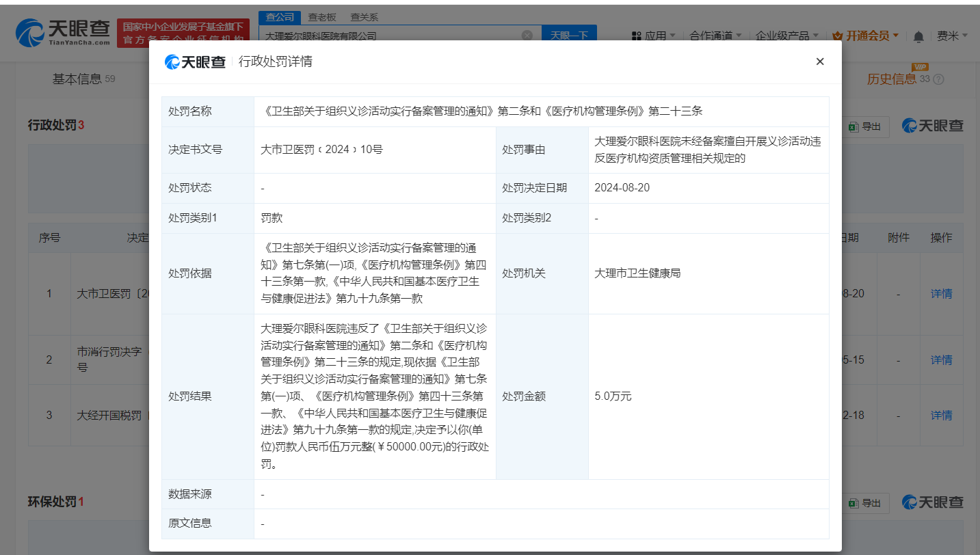Image resolution: width=980 pixels, height=555 pixels.
Task: Click the VIP badge above 历史信息
Action: [920, 68]
